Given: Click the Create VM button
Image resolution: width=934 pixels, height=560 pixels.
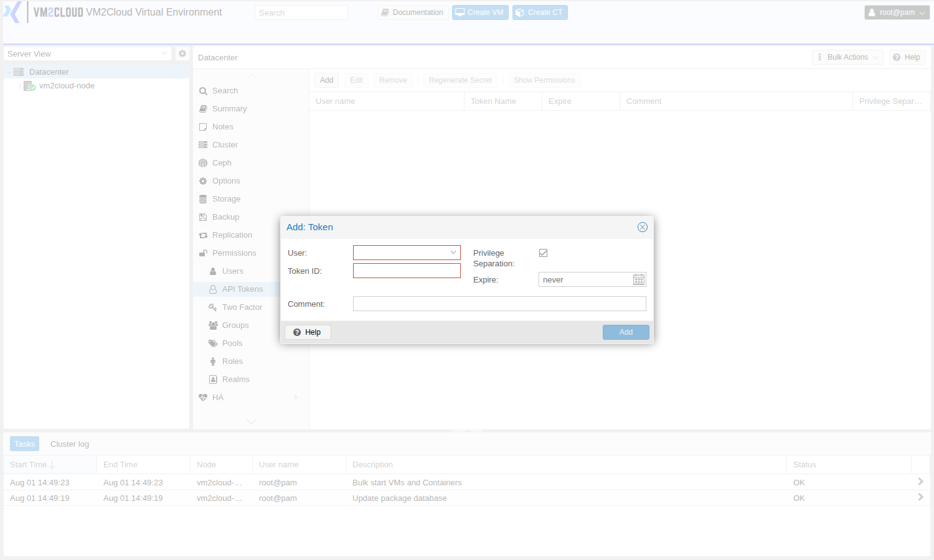Looking at the screenshot, I should [x=480, y=12].
